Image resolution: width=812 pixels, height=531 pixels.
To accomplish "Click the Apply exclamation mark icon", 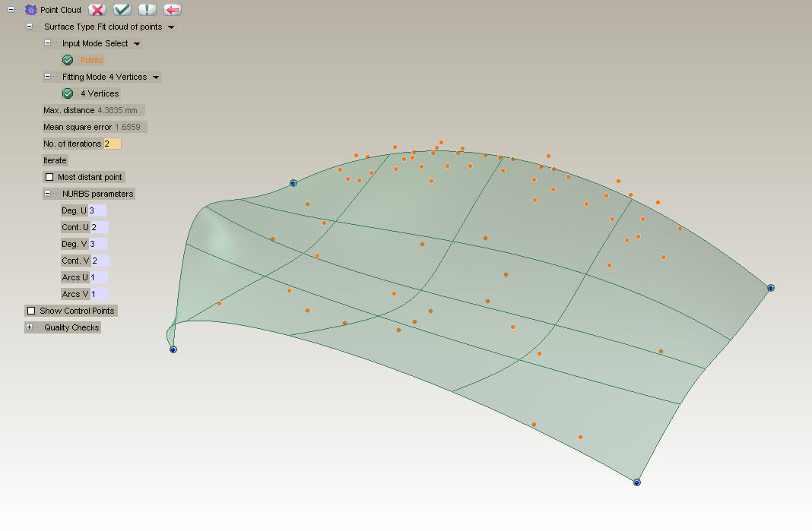I will tap(147, 10).
